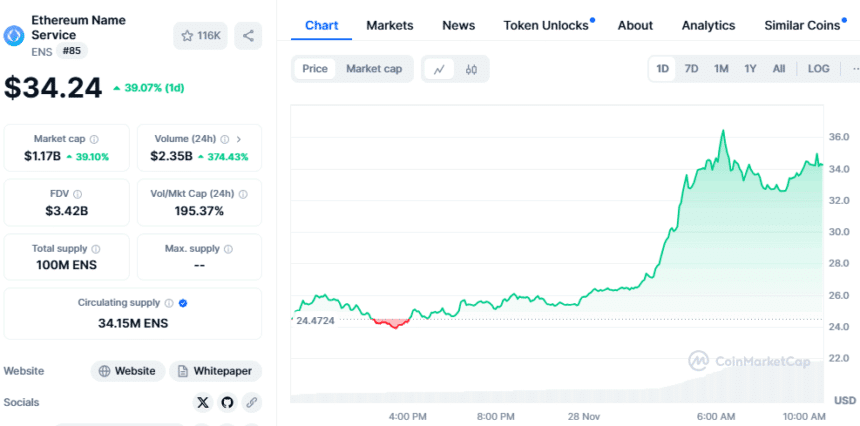Show Volume (24h) info tooltip icon
Viewport: 860px width, 426px height.
pyautogui.click(x=224, y=139)
